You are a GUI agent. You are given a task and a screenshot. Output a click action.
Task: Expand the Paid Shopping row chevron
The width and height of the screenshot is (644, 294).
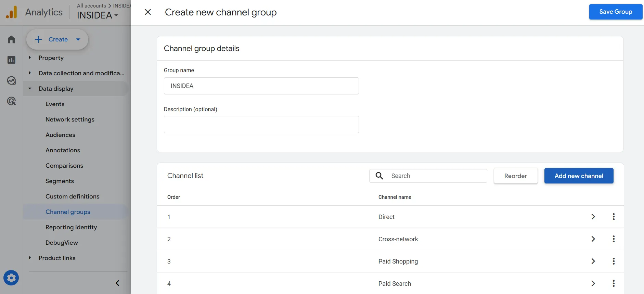pyautogui.click(x=593, y=261)
